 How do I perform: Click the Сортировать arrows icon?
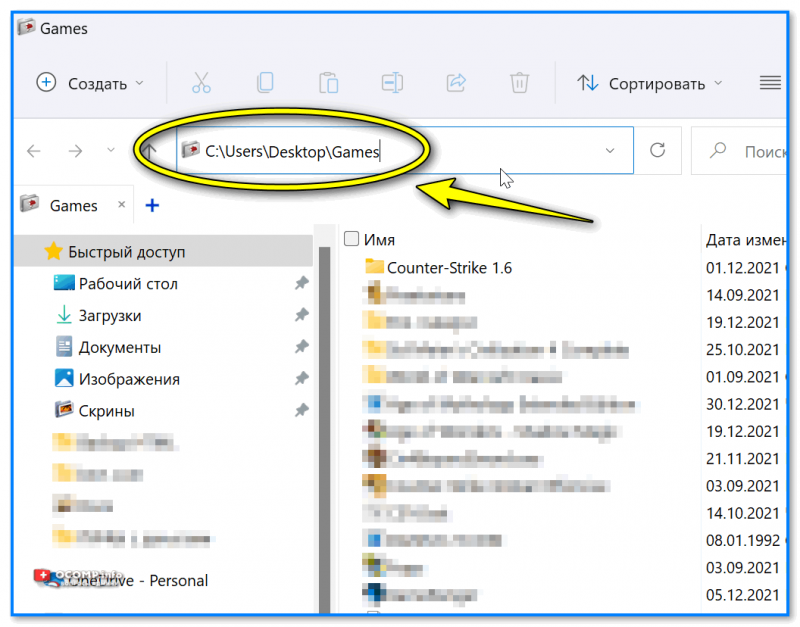click(587, 83)
